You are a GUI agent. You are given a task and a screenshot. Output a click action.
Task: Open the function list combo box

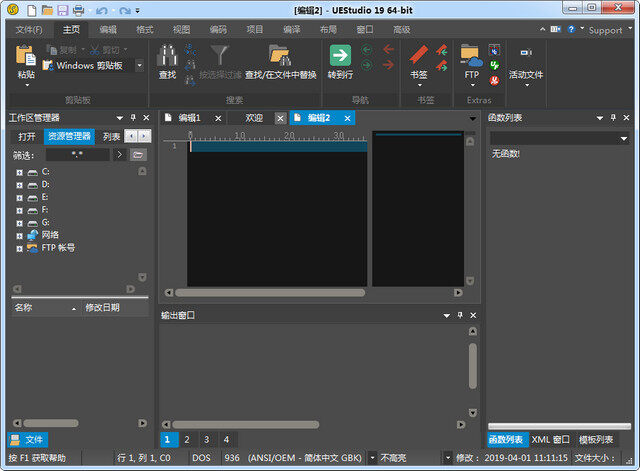coord(559,139)
